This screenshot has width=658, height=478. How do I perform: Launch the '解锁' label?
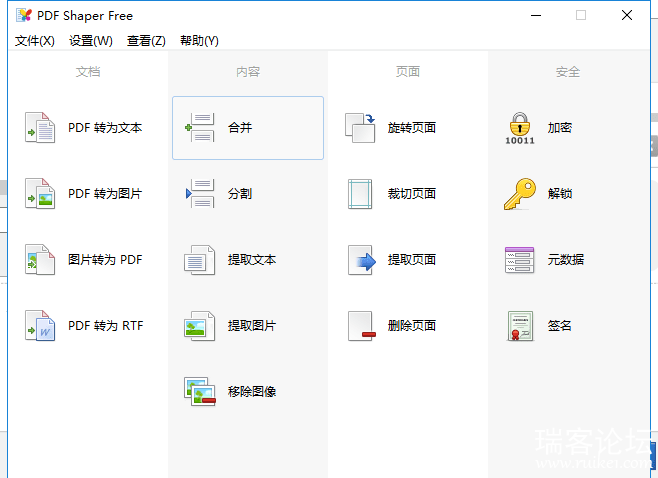point(560,193)
